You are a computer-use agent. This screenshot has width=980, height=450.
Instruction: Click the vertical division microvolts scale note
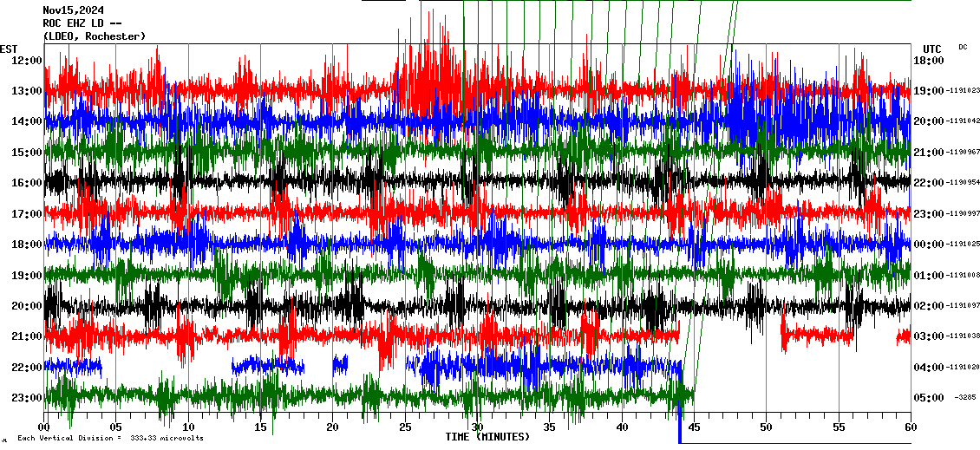[x=110, y=439]
